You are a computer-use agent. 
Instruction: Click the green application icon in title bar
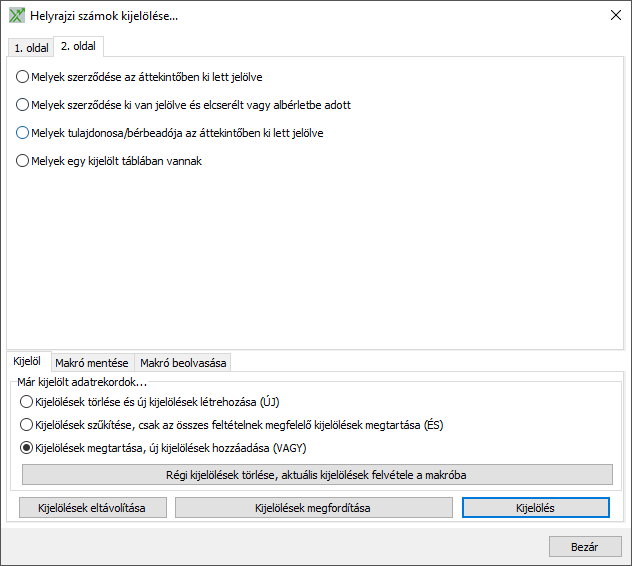17,16
